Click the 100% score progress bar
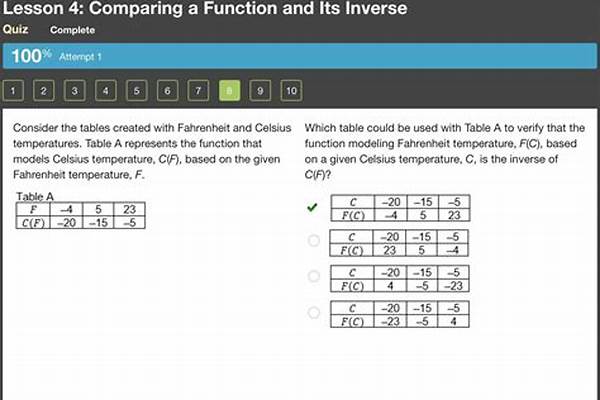The height and width of the screenshot is (400, 600). (300, 56)
